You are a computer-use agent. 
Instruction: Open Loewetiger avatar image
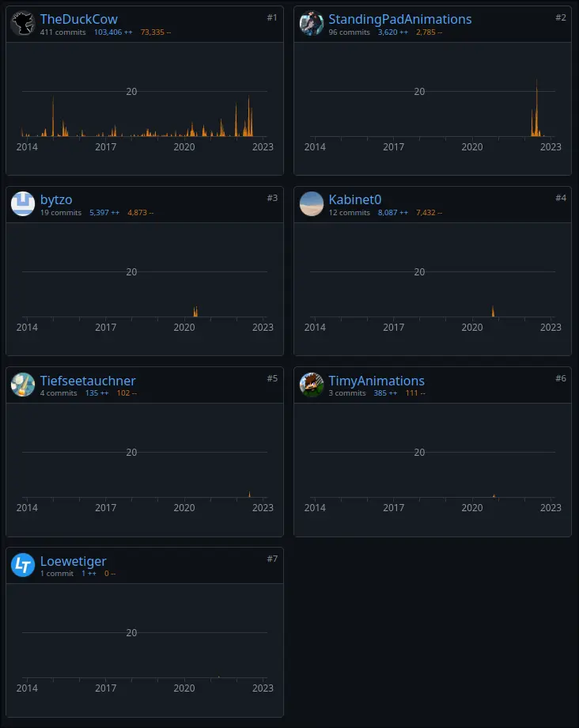coord(23,565)
